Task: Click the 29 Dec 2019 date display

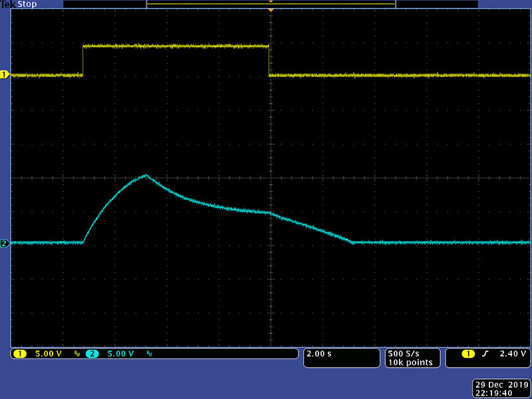Action: point(500,384)
